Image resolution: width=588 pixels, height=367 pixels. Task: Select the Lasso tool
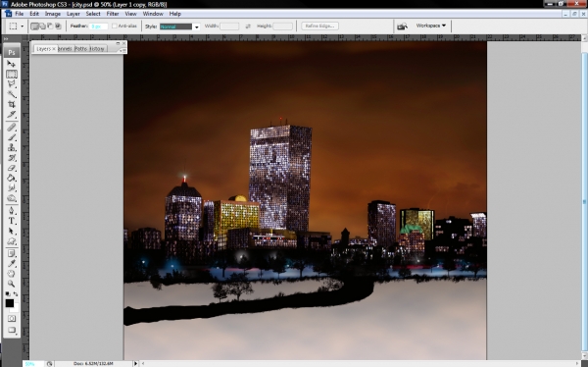pos(11,83)
